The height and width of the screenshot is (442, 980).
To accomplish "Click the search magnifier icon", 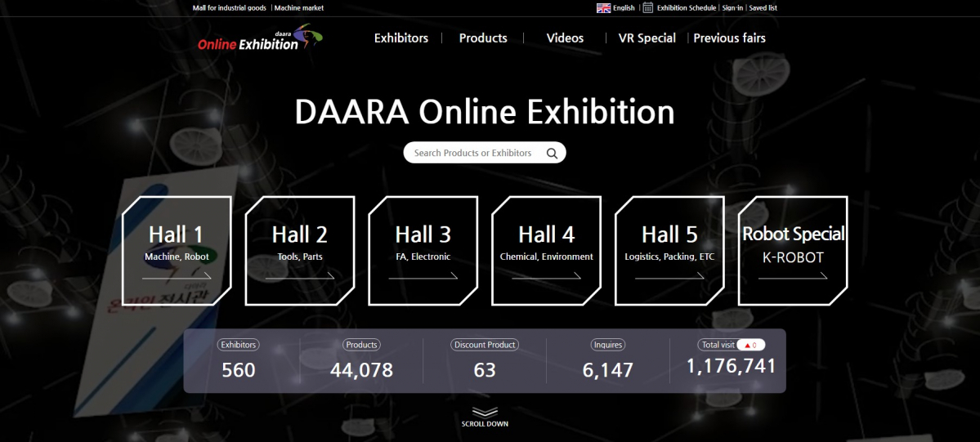I will [x=553, y=153].
